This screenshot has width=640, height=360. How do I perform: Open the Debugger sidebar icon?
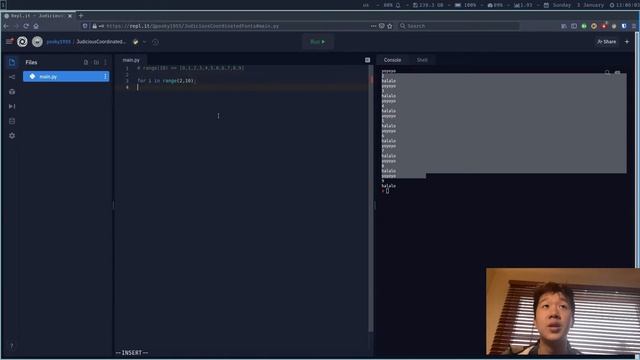[12, 106]
